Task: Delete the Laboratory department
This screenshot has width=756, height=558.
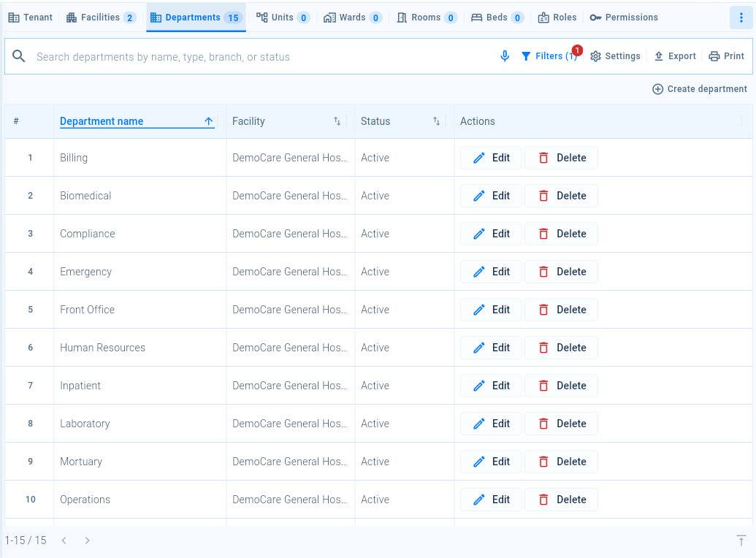Action: click(561, 424)
